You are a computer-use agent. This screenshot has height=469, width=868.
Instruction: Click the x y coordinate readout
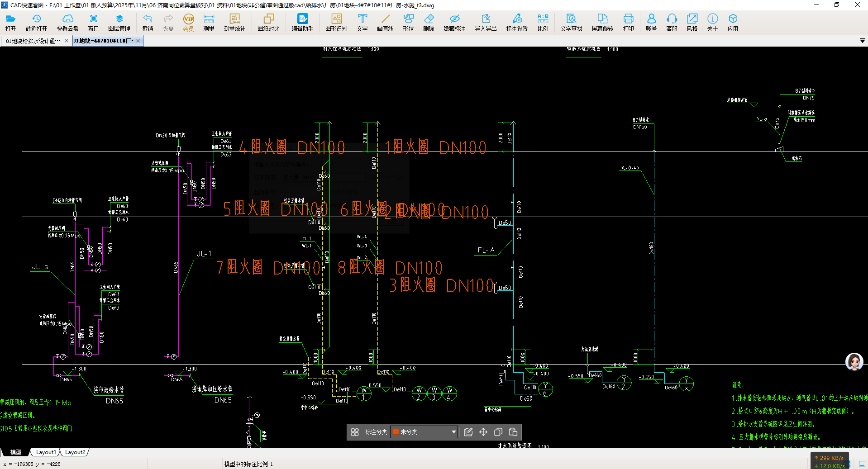[x=32, y=464]
